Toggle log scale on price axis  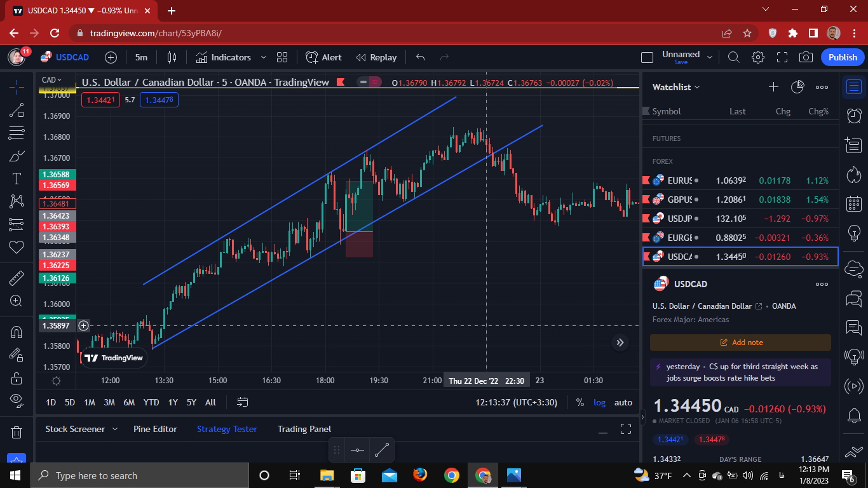pyautogui.click(x=599, y=402)
